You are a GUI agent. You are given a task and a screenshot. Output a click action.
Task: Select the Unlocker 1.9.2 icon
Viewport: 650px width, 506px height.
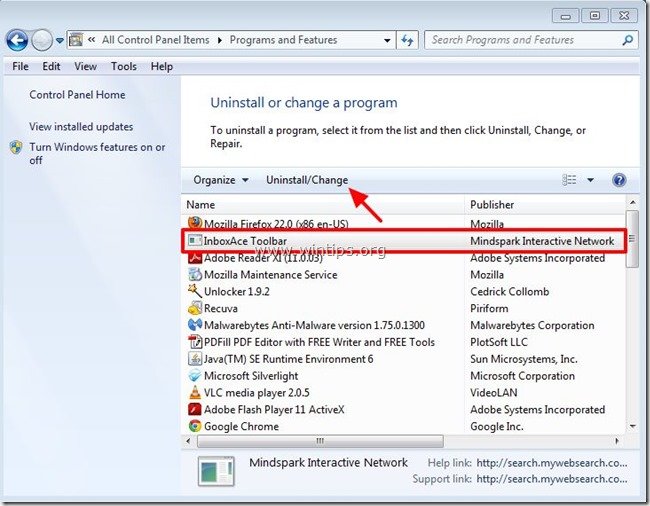click(x=195, y=291)
